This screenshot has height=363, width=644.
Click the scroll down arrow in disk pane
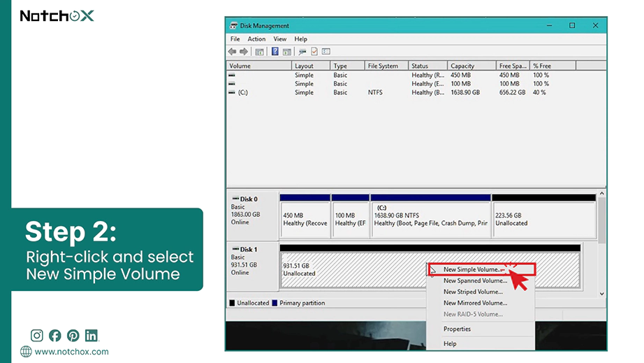click(x=601, y=294)
